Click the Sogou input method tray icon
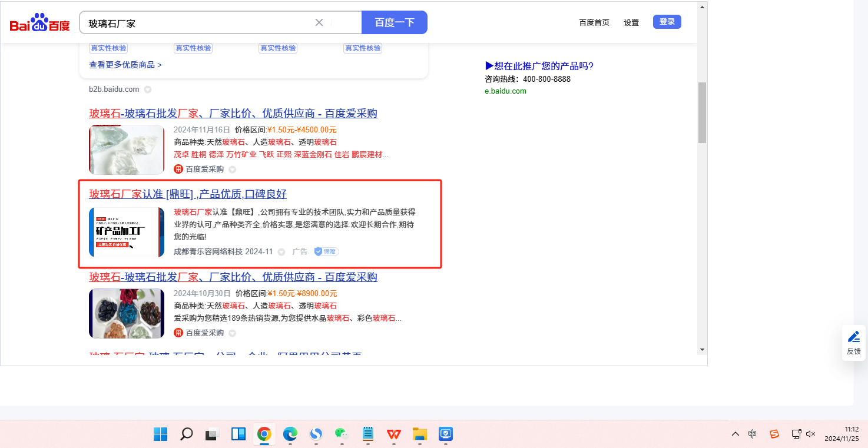This screenshot has width=868, height=448. point(774,434)
